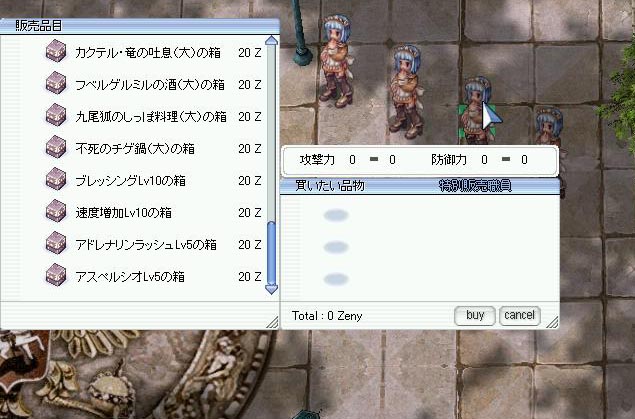This screenshot has width=635, height=419.
Task: Click resize grip of 販売品目 window
Action: (x=273, y=322)
